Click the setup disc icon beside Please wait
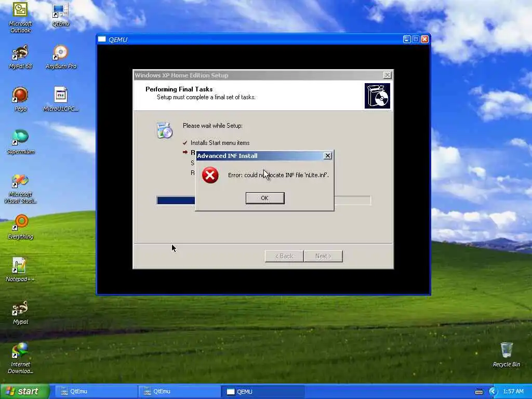This screenshot has width=532, height=399. [165, 130]
